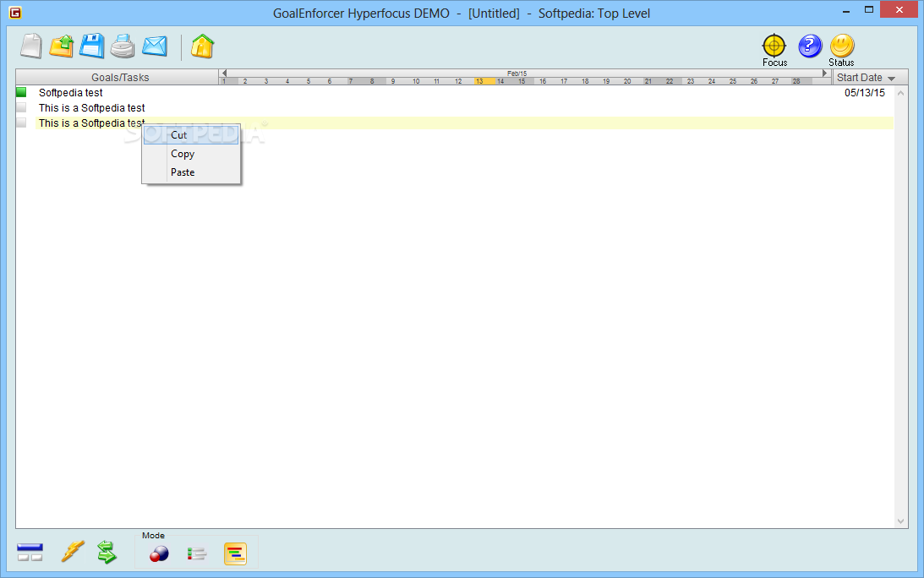Move the timeline later with the right arrow
The image size is (924, 578).
[x=825, y=73]
